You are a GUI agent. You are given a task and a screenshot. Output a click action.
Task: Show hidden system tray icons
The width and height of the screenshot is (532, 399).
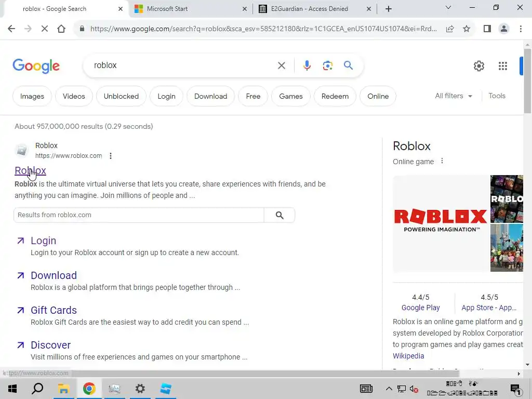coord(389,389)
